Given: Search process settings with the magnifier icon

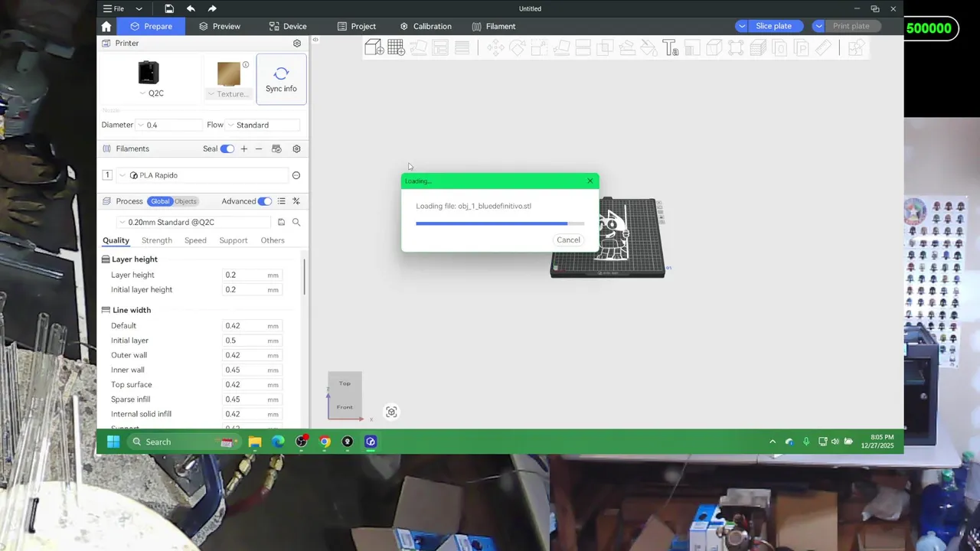Looking at the screenshot, I should [x=296, y=222].
